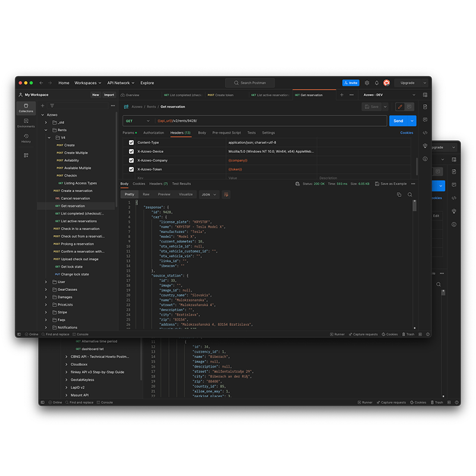Open the Workspaces dropdown menu
This screenshot has width=476, height=476.
87,83
